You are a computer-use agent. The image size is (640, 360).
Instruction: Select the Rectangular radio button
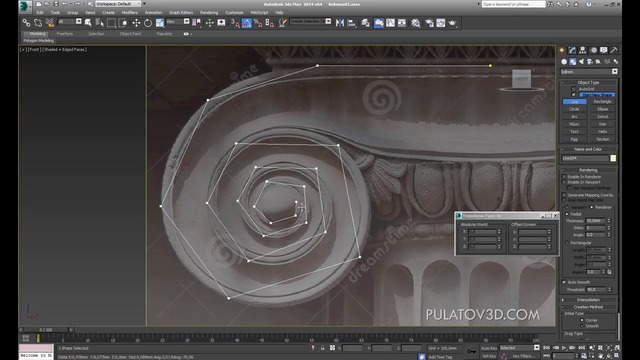(x=567, y=243)
